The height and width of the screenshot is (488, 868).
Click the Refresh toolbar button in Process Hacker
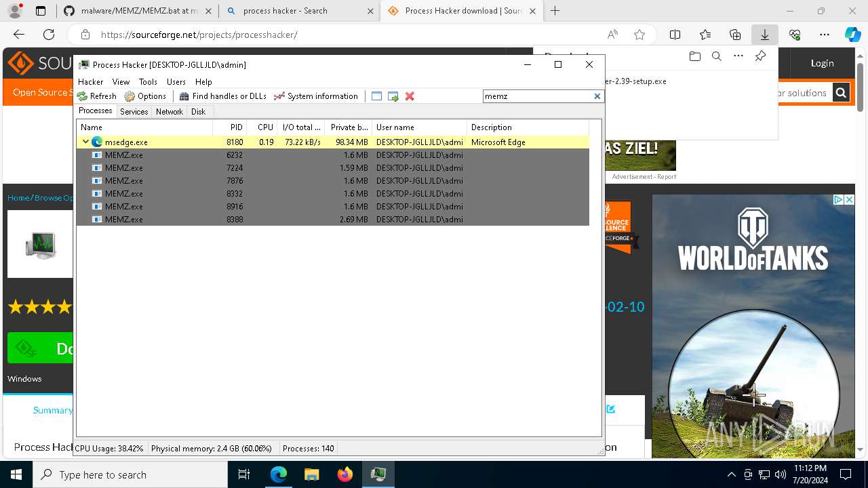click(x=97, y=96)
